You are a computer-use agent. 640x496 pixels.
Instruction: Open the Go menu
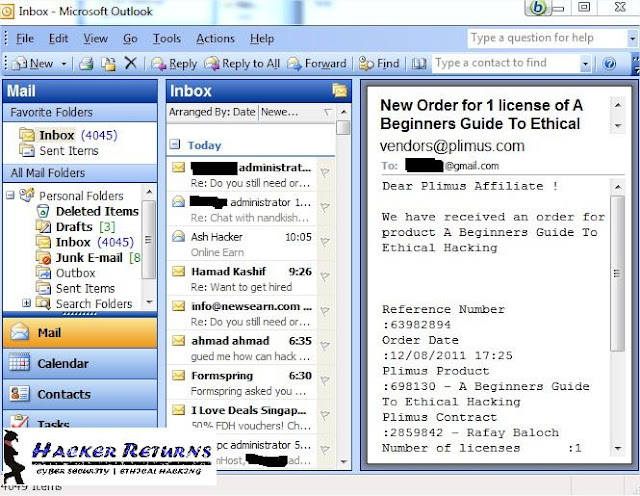tap(130, 38)
